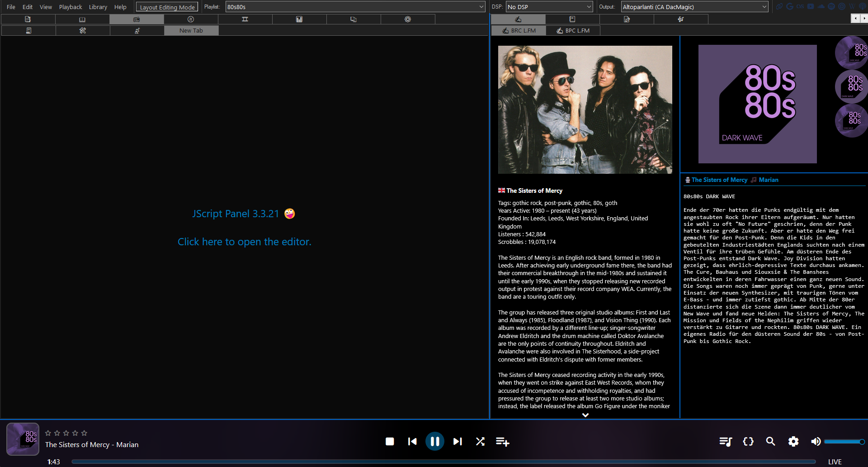Toggle Layout Editing Mode
The width and height of the screenshot is (868, 467).
167,7
